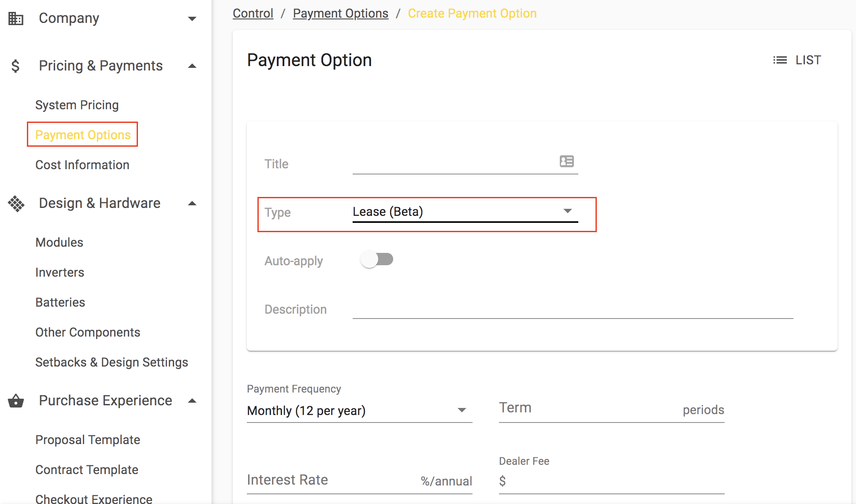The image size is (856, 504).
Task: Click the list icon next to LIST
Action: click(x=780, y=60)
